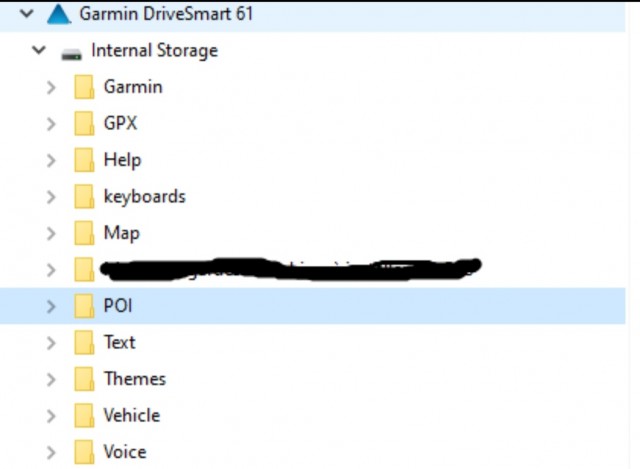Click the Internal Storage drive icon
Screen dimensions: 640x469
[x=71, y=54]
